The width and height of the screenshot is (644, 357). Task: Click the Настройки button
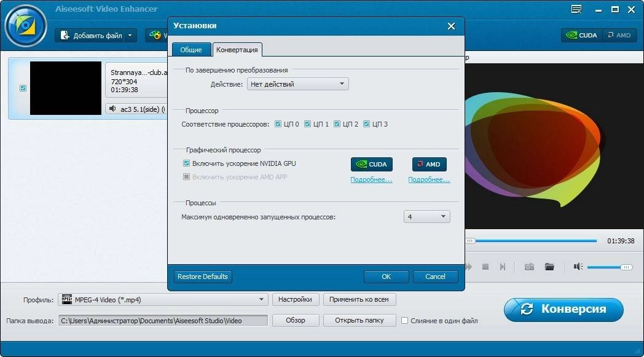(295, 299)
